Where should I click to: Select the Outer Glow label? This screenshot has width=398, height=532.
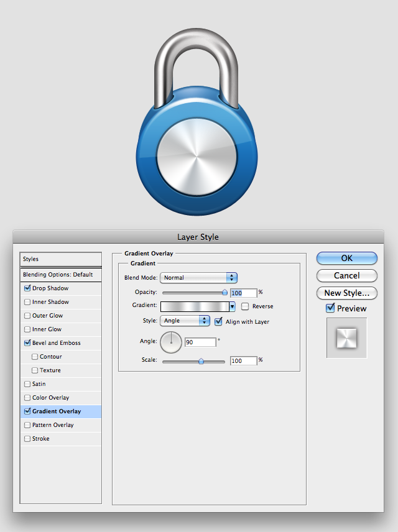(47, 316)
